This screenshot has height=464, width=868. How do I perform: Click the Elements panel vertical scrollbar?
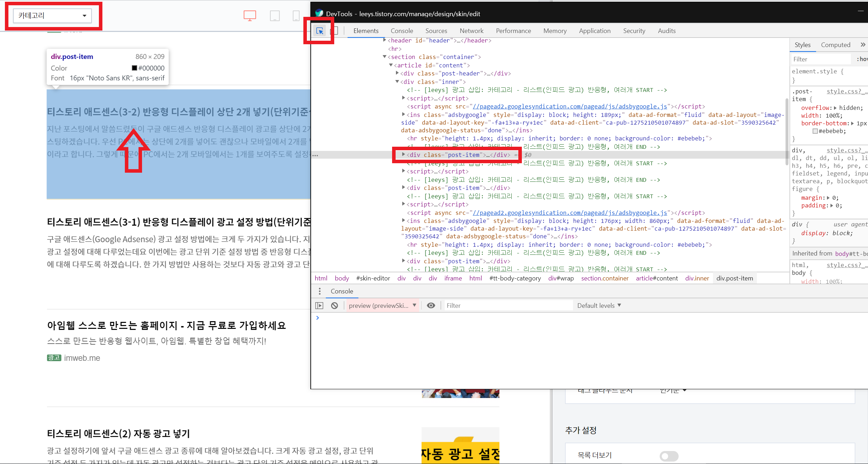pyautogui.click(x=787, y=132)
